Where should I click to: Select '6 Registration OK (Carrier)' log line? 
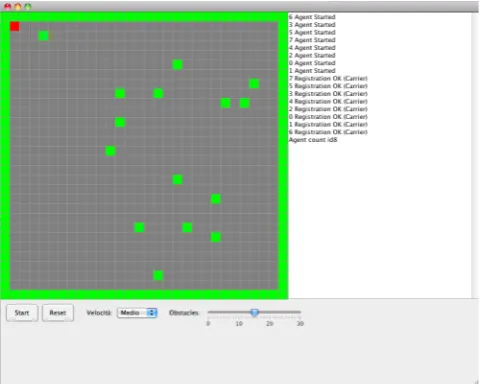pyautogui.click(x=328, y=132)
